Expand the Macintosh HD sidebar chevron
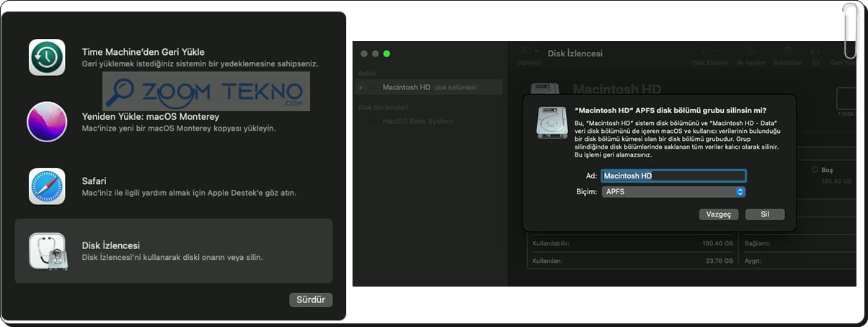The height and width of the screenshot is (327, 868). point(360,87)
